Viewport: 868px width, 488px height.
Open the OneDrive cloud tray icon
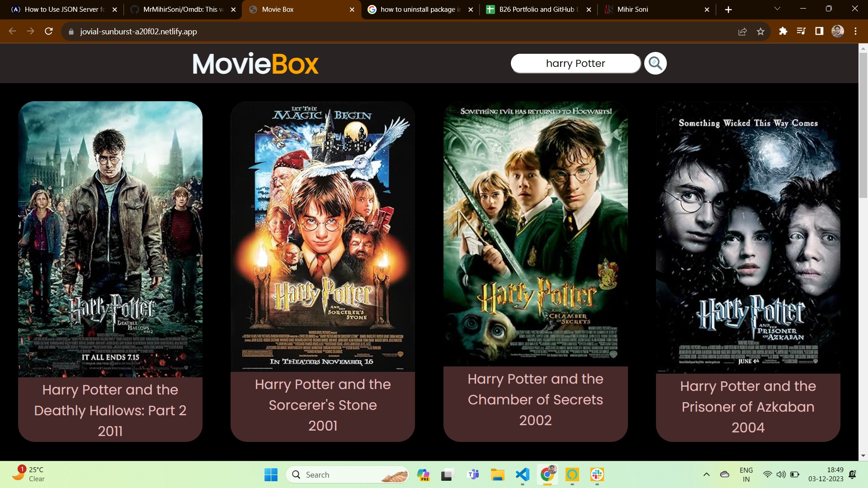pyautogui.click(x=724, y=474)
